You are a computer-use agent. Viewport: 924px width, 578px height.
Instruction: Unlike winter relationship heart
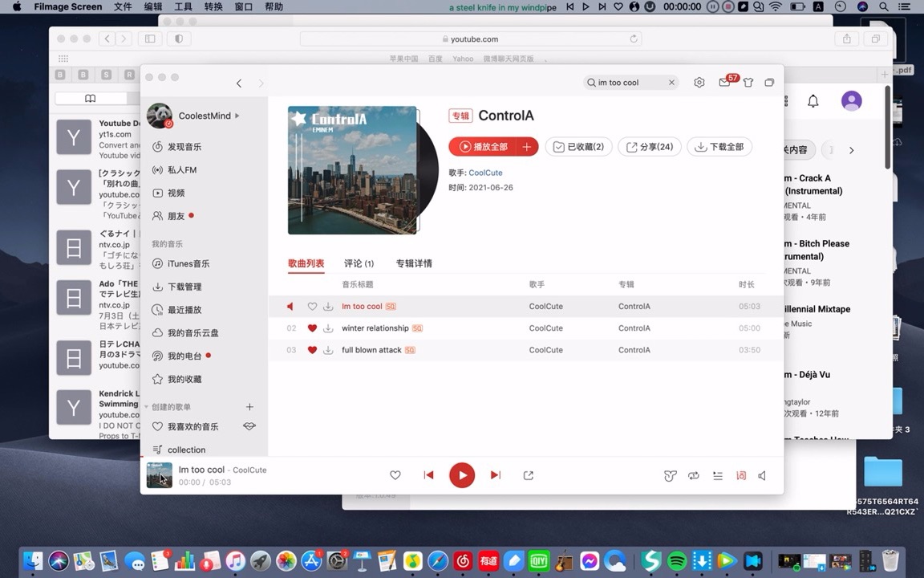pyautogui.click(x=312, y=328)
